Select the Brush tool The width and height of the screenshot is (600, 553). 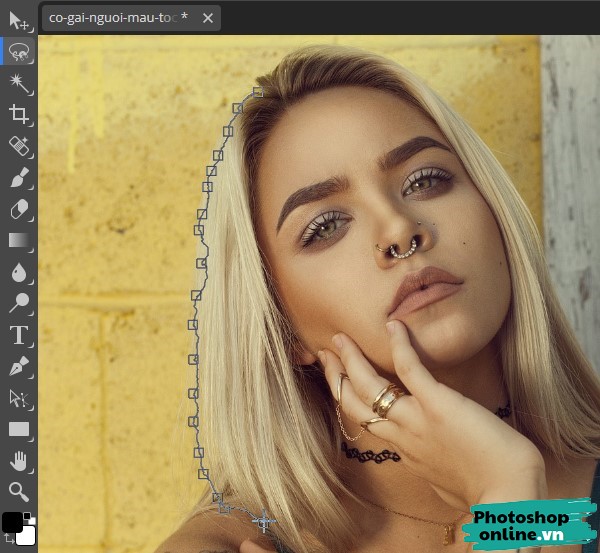(x=18, y=178)
